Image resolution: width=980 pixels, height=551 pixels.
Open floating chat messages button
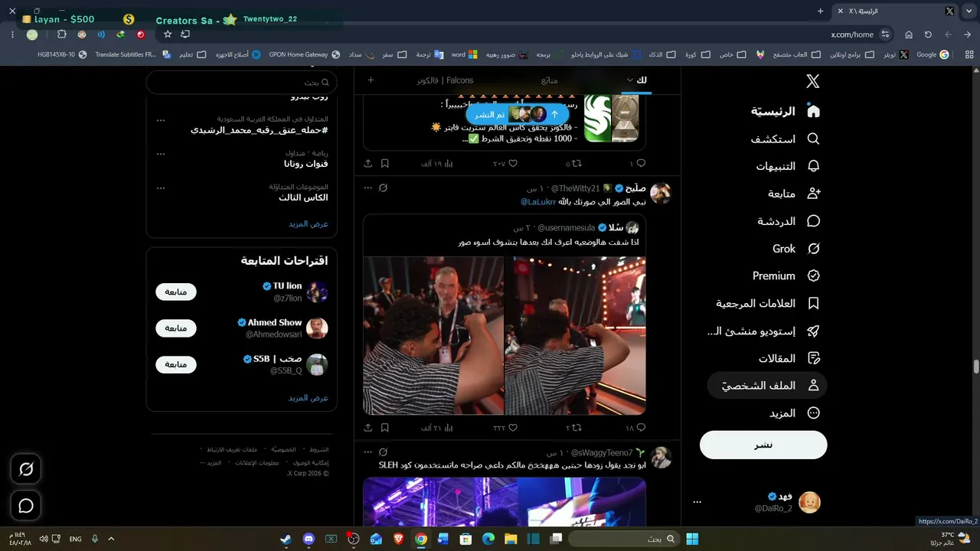26,506
